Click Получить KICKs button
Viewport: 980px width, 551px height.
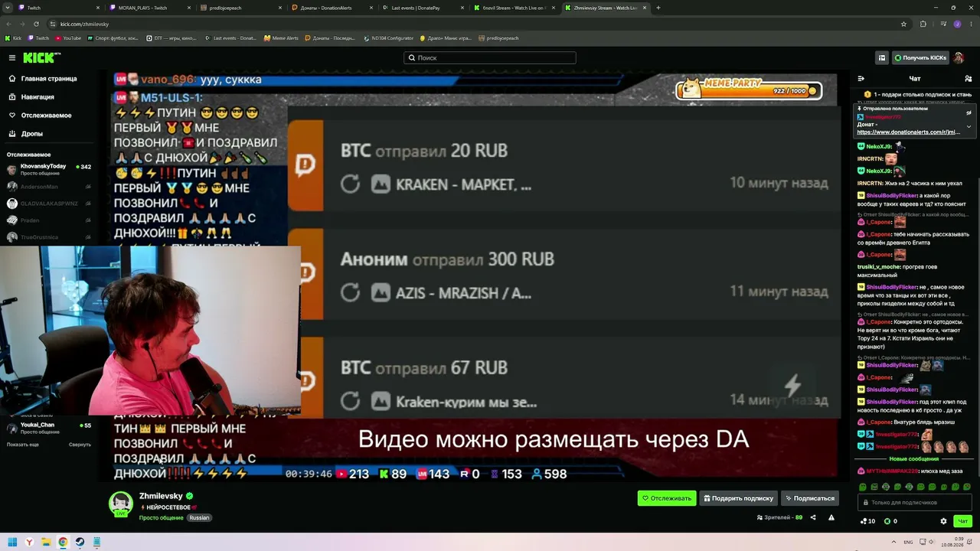920,57
